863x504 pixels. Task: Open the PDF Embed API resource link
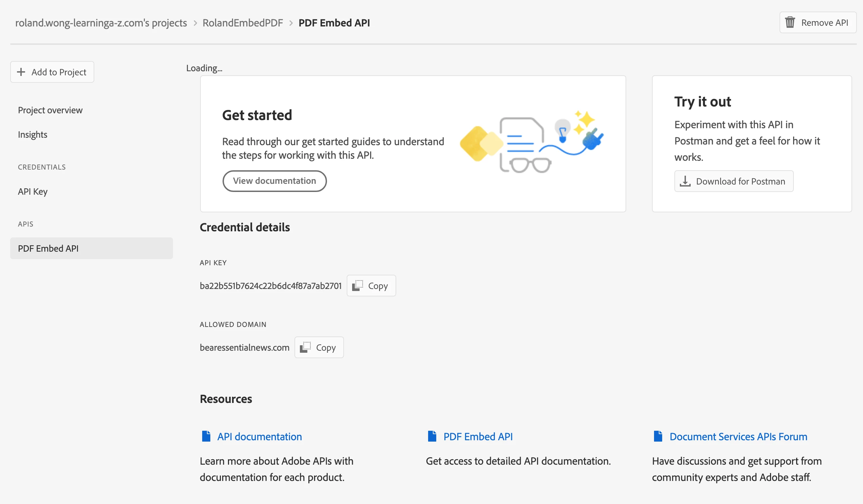pyautogui.click(x=478, y=437)
